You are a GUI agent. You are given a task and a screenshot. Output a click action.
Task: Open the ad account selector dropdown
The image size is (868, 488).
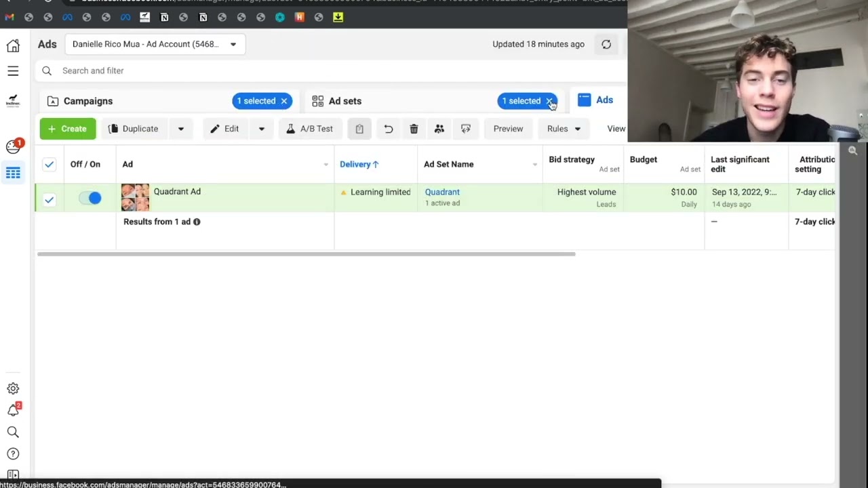pos(155,44)
